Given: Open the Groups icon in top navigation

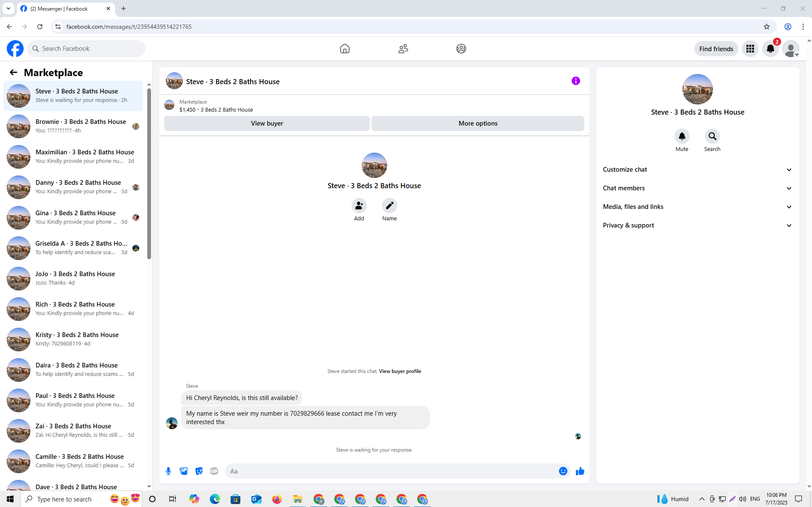Looking at the screenshot, I should tap(461, 49).
